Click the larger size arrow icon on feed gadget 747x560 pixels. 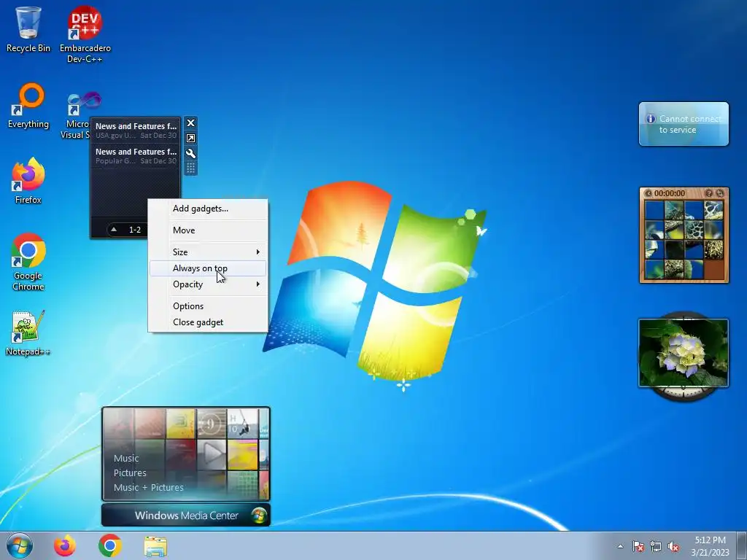pos(190,138)
